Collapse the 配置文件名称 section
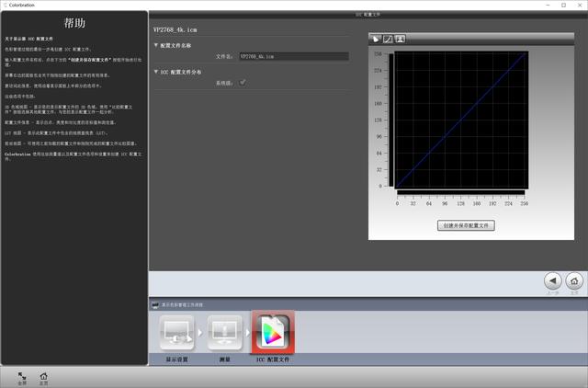The image size is (588, 388). point(156,45)
